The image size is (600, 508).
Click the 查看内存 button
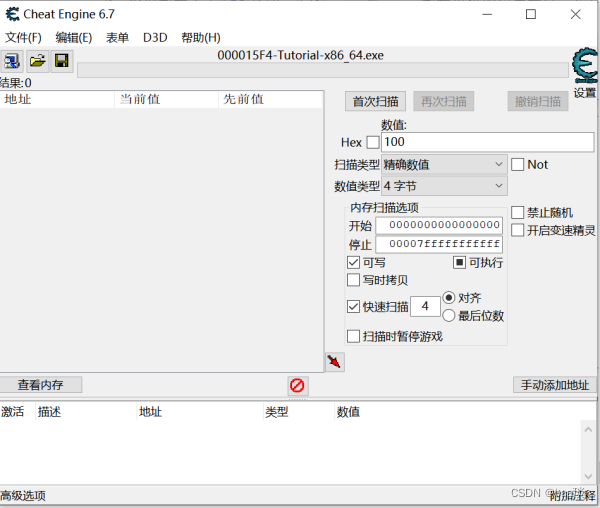point(40,385)
